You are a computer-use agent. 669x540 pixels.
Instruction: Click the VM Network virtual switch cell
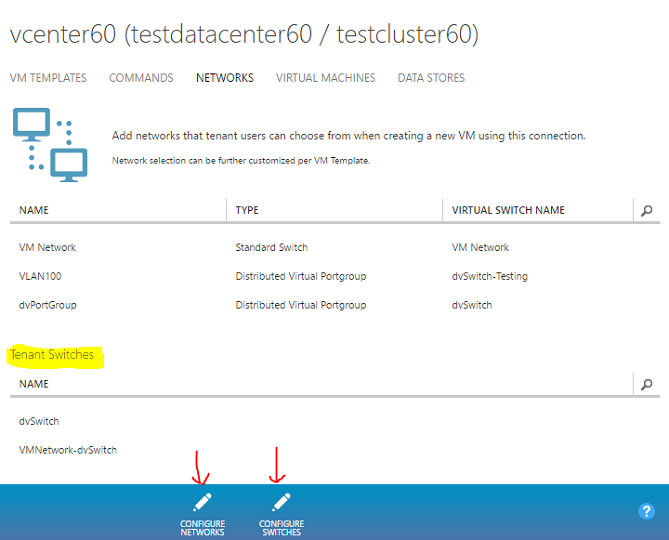(x=480, y=247)
